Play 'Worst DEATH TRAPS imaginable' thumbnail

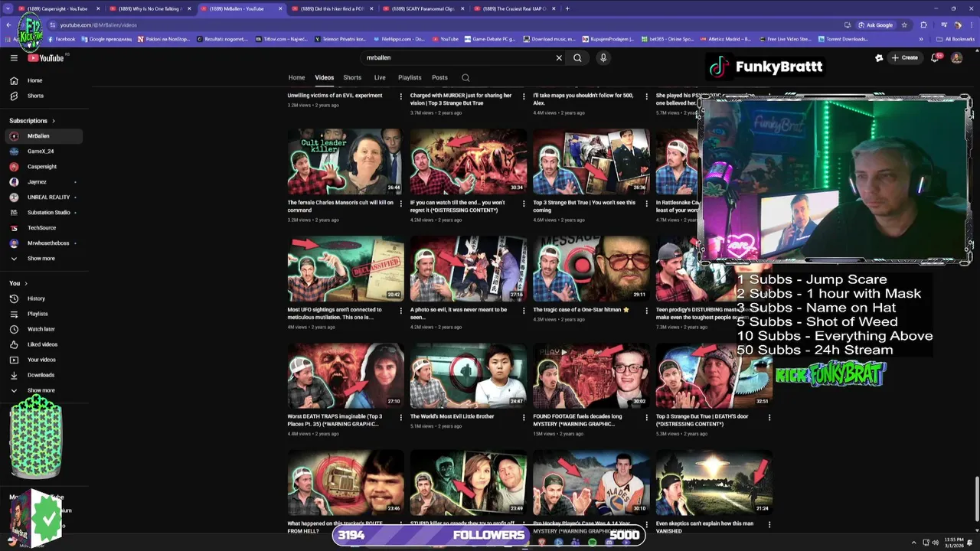tap(345, 376)
